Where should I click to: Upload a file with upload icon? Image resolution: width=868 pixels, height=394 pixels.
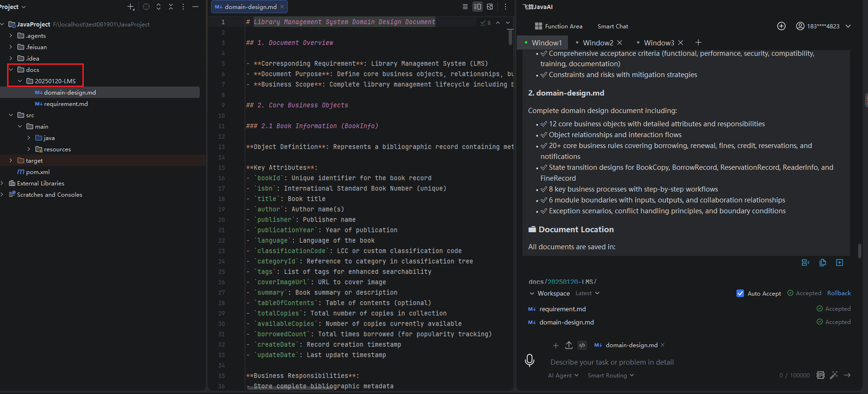(569, 345)
